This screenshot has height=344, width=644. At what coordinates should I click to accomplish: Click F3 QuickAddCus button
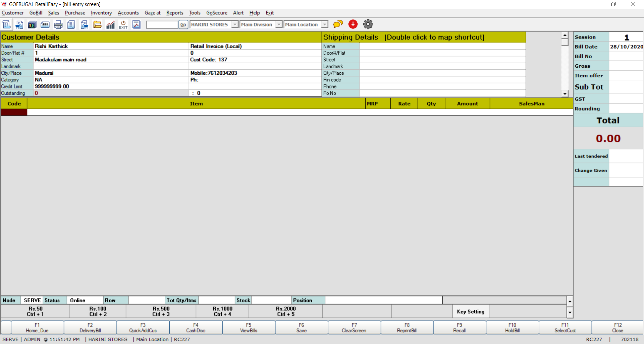143,328
